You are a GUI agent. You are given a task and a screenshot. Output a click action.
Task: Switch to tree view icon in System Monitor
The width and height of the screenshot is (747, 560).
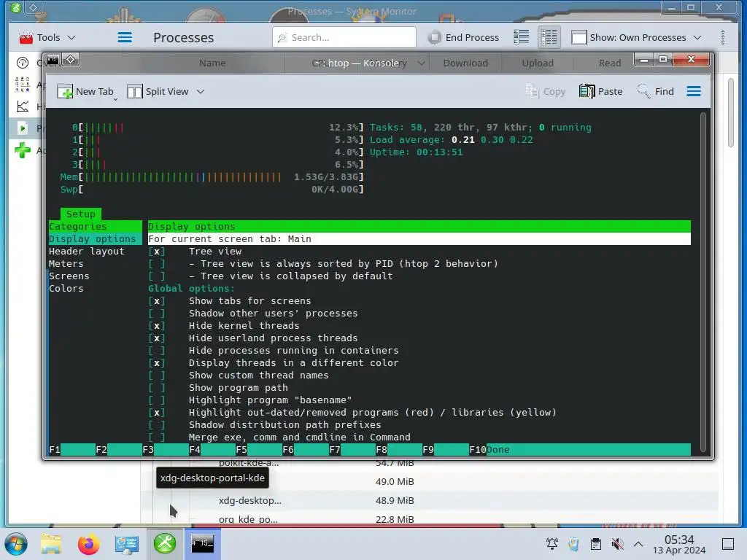(549, 37)
